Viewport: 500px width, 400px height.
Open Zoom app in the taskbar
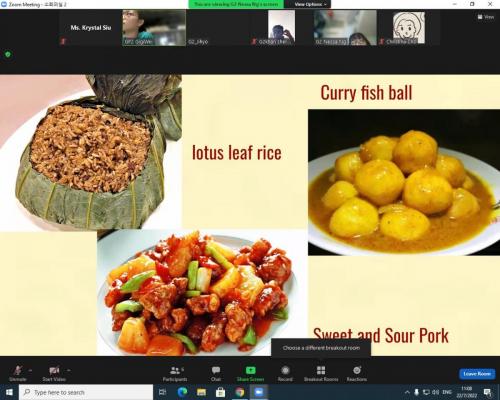(259, 392)
